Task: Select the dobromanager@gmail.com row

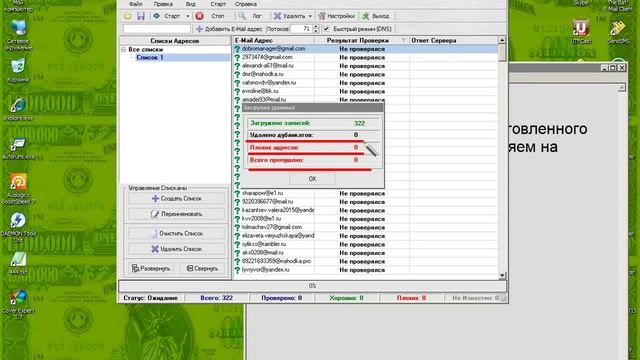Action: coord(366,49)
